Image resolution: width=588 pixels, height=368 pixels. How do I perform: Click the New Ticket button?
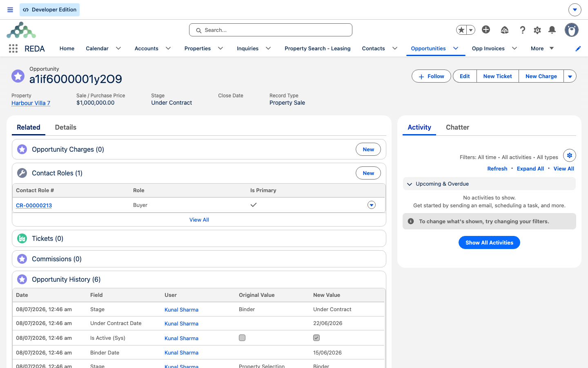coord(498,76)
